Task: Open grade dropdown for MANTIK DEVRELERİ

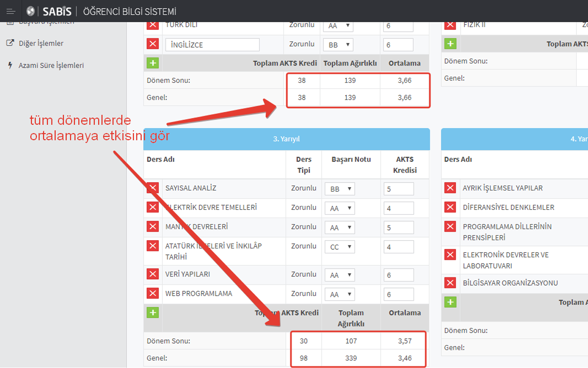Action: [340, 228]
